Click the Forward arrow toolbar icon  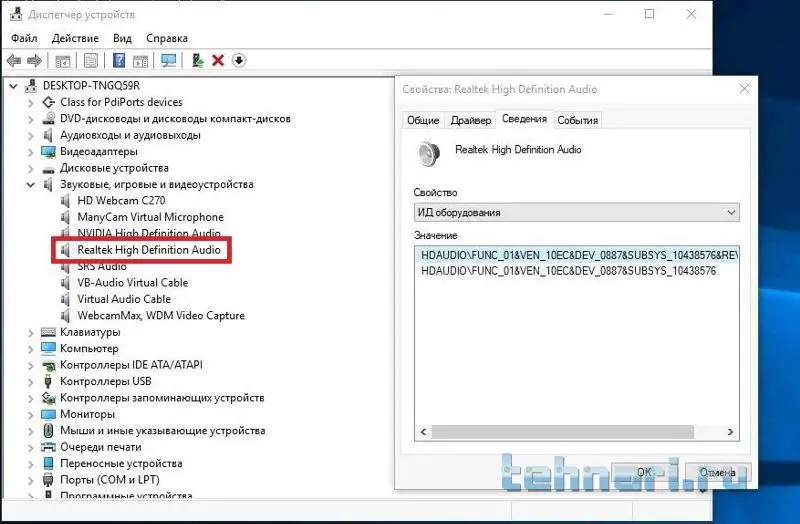(x=34, y=61)
